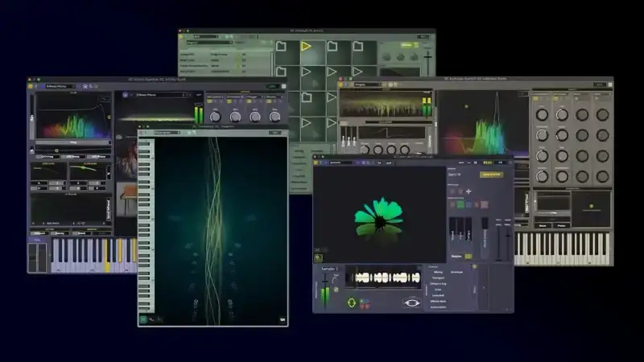Toggle the yellow enable box on the fourth Infinity Synth effect module
Image resolution: width=644 pixels, height=362 pixels.
pyautogui.click(x=269, y=101)
